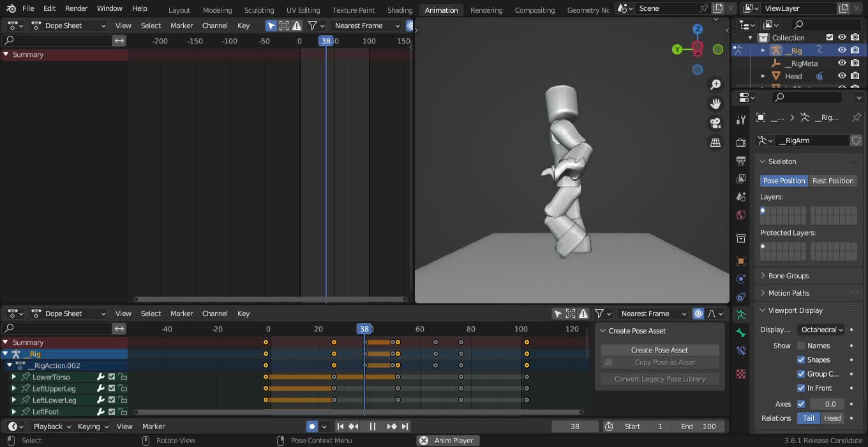868x447 pixels.
Task: Click the pan hand icon in viewport
Action: point(715,103)
